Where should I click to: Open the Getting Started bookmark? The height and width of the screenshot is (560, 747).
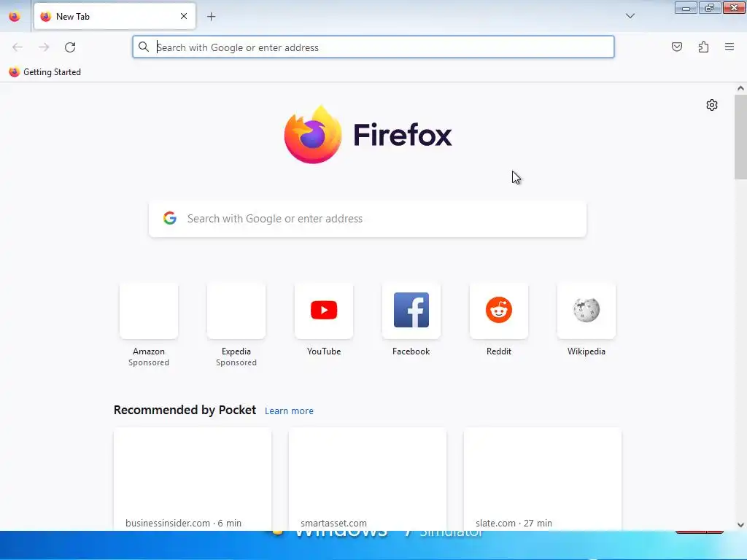[x=45, y=72]
